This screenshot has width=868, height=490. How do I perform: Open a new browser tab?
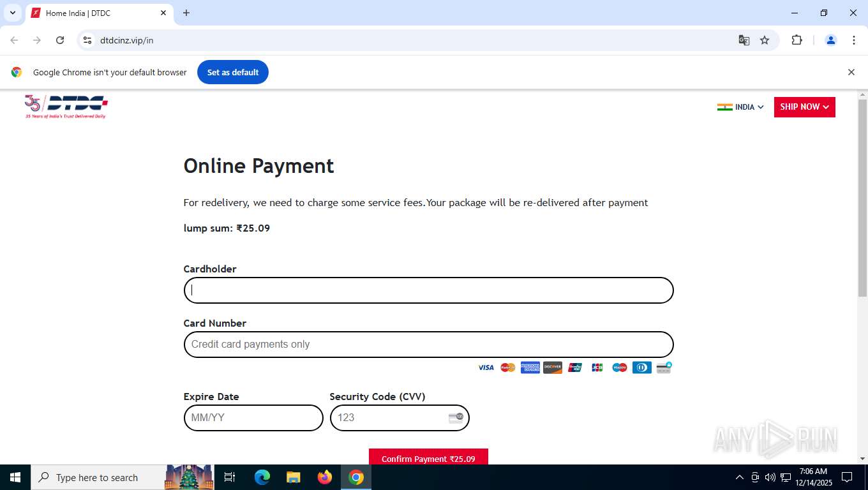point(186,13)
